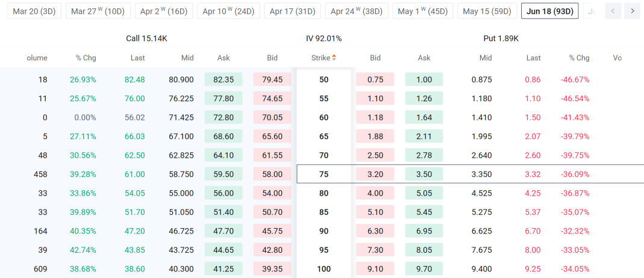Click put % change -46.67%
Image resolution: width=644 pixels, height=278 pixels.
(x=575, y=79)
